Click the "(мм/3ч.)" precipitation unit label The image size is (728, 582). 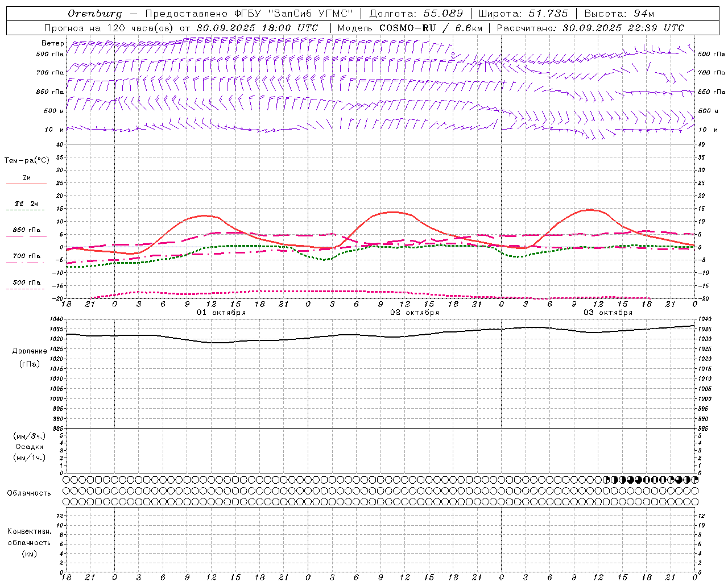[30, 436]
